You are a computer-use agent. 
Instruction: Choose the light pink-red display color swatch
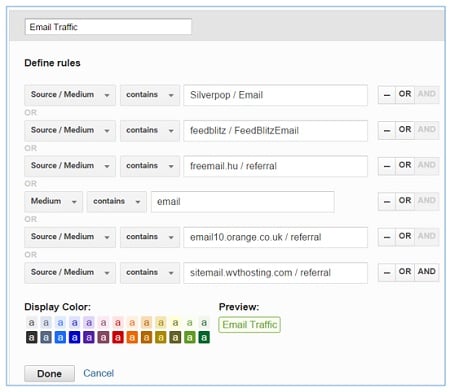[118, 323]
